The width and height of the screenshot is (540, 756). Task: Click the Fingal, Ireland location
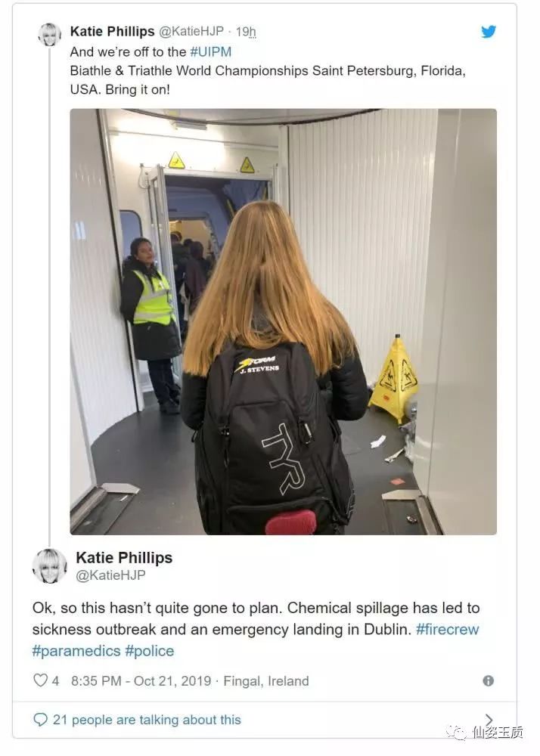click(x=266, y=681)
